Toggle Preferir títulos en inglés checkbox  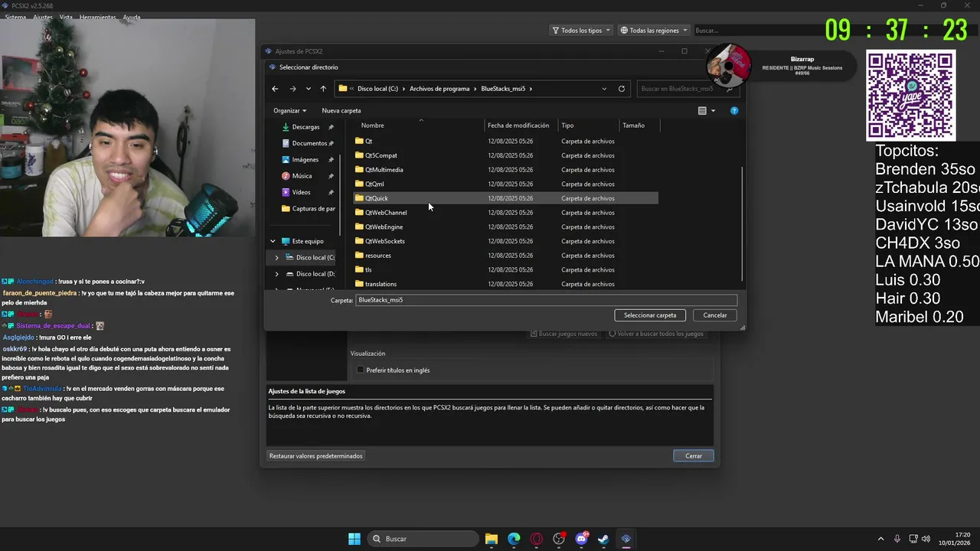pos(361,370)
